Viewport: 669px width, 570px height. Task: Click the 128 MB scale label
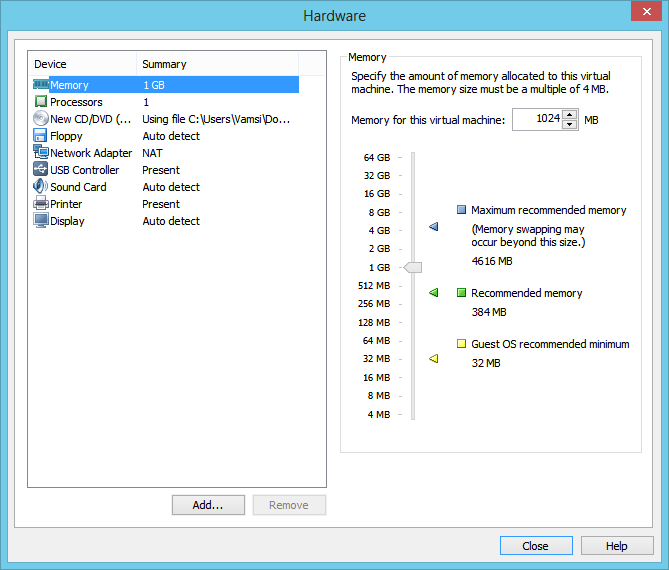[374, 323]
